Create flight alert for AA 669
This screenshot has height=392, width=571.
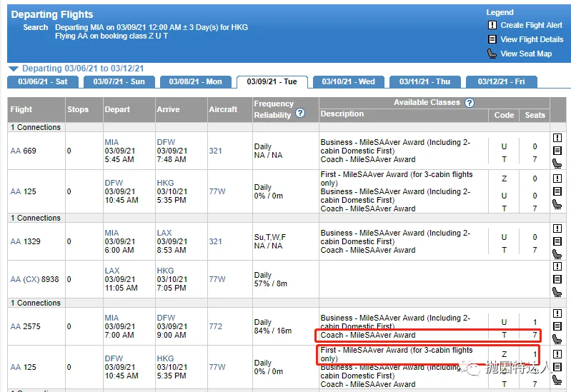pyautogui.click(x=557, y=138)
